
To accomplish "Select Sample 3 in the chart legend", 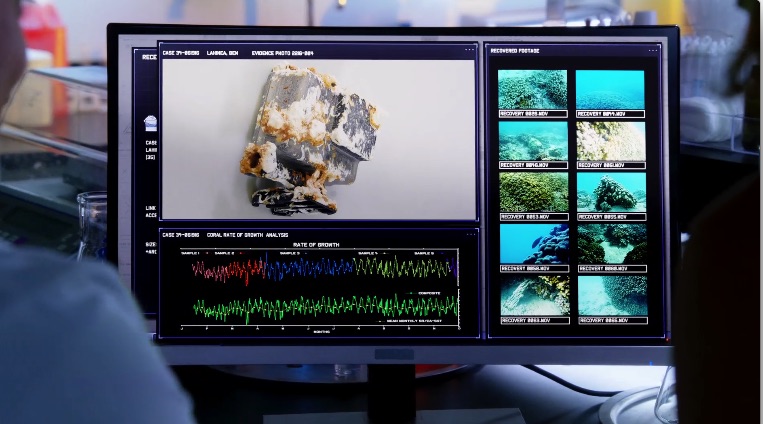I will pyautogui.click(x=290, y=253).
